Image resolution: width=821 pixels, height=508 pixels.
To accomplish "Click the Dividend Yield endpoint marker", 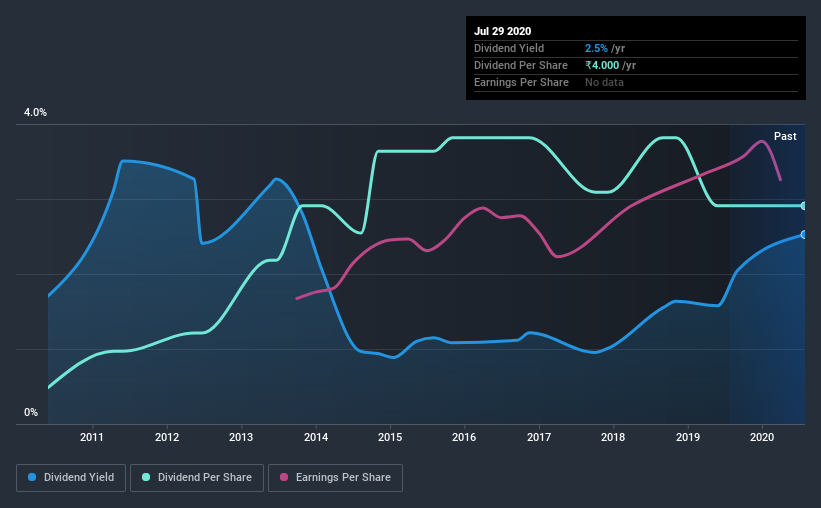I will (804, 235).
